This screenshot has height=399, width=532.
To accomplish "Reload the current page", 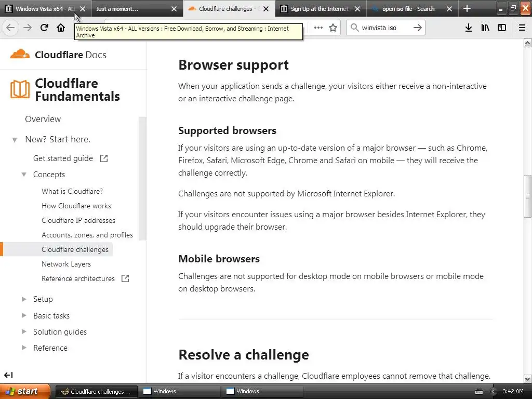I will (44, 28).
